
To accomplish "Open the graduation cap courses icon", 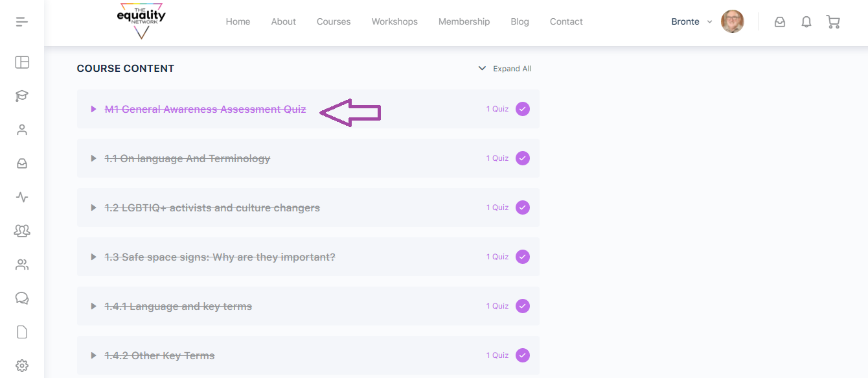I will (22, 96).
